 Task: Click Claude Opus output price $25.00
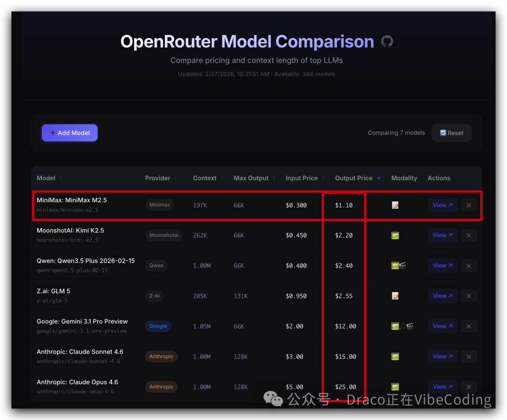pyautogui.click(x=346, y=387)
